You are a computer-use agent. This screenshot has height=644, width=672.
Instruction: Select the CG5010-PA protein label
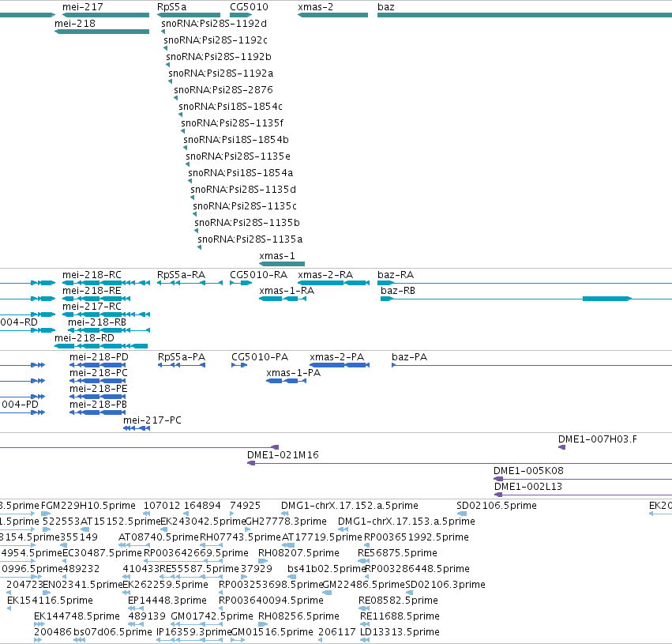[x=260, y=357]
